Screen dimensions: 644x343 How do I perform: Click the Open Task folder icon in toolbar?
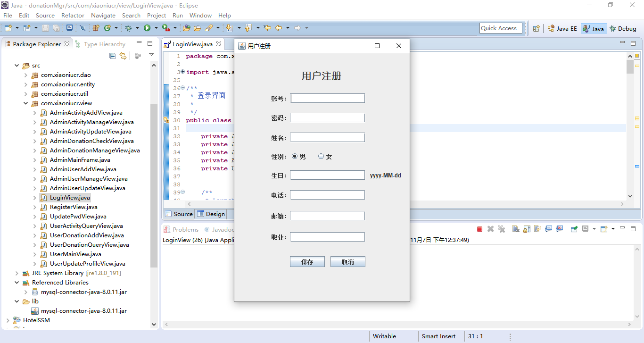point(197,28)
